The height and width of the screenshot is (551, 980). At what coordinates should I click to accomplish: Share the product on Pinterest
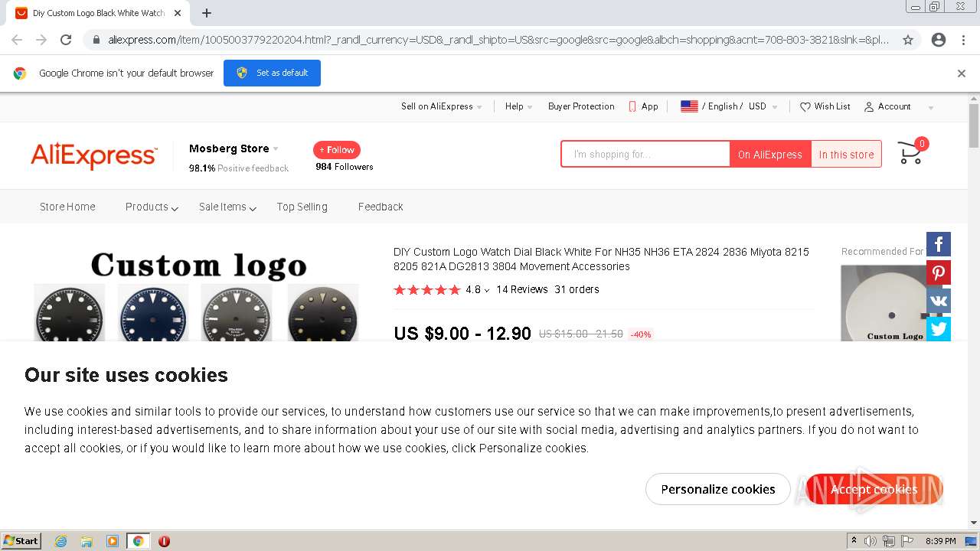(x=939, y=272)
